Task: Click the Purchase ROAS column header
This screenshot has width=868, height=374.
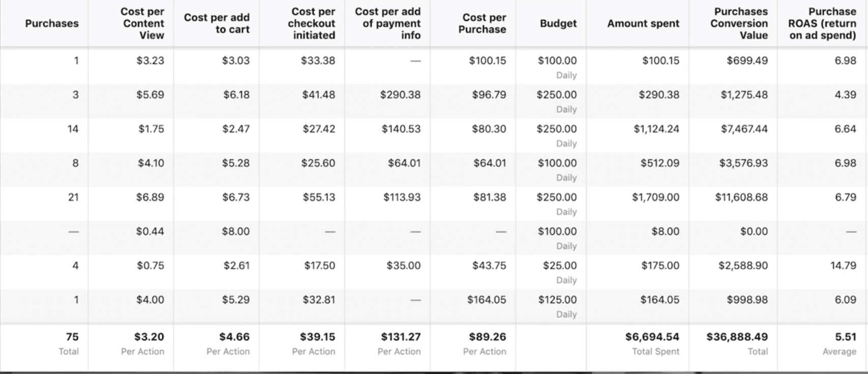Action: coord(823,23)
